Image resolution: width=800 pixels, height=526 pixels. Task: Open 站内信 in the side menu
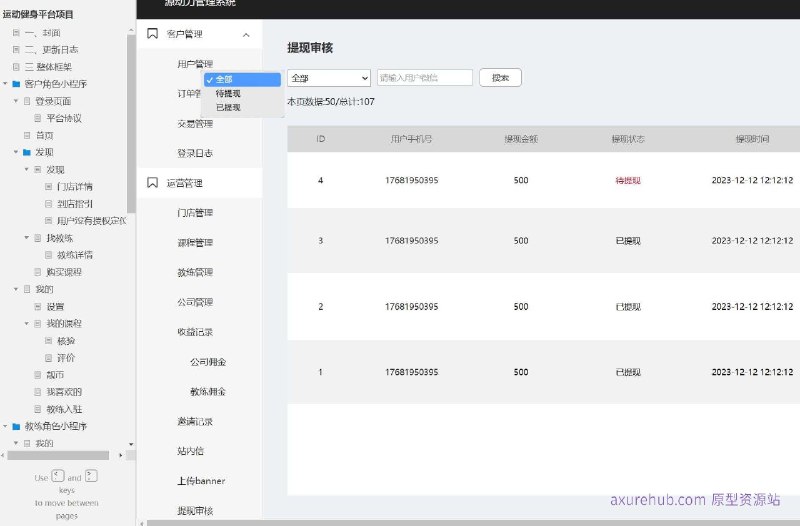point(190,451)
